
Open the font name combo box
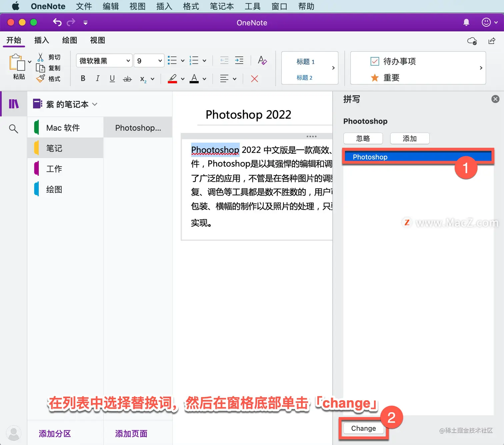tap(104, 61)
